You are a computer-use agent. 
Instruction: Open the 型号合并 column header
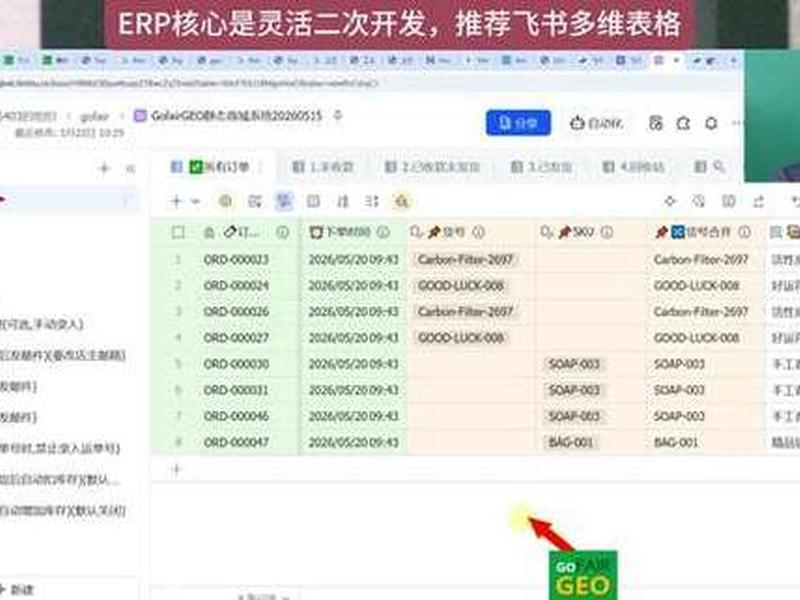pos(705,233)
